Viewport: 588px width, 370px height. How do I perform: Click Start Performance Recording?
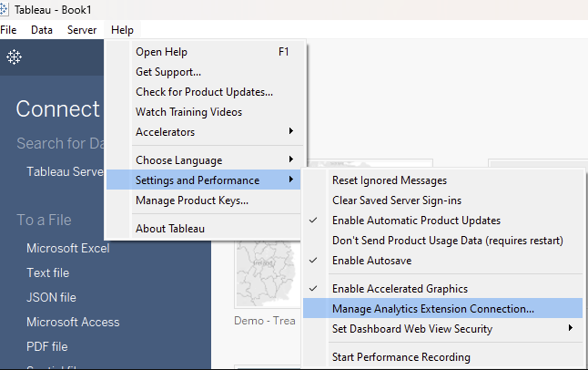[400, 357]
